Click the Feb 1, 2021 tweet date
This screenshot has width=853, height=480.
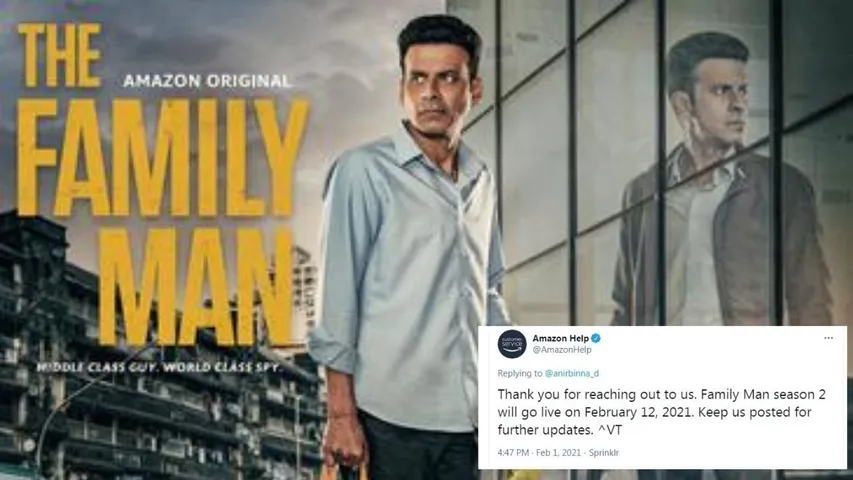coord(558,452)
